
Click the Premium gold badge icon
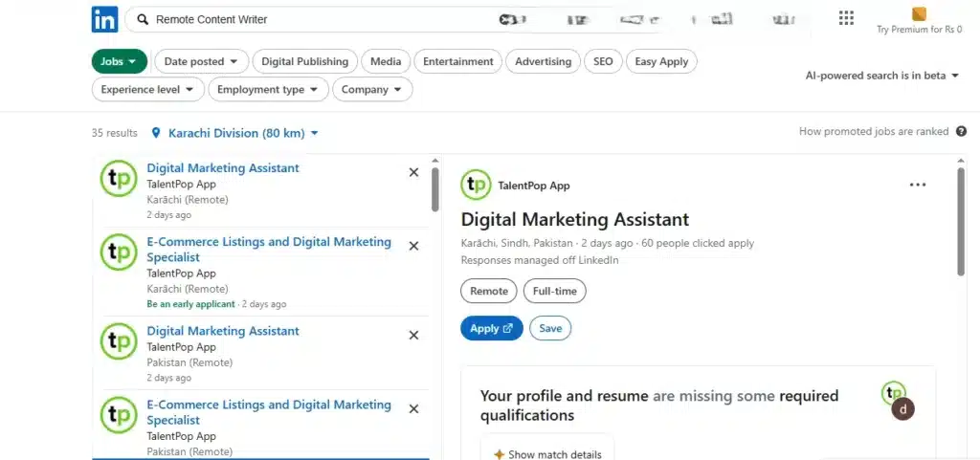(919, 13)
